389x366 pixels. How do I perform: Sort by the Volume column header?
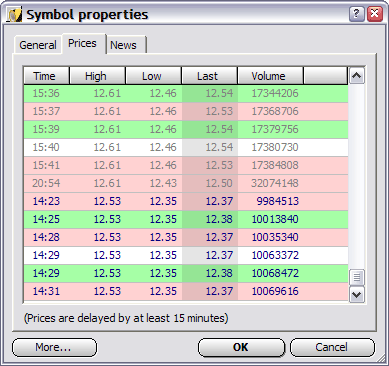(270, 76)
